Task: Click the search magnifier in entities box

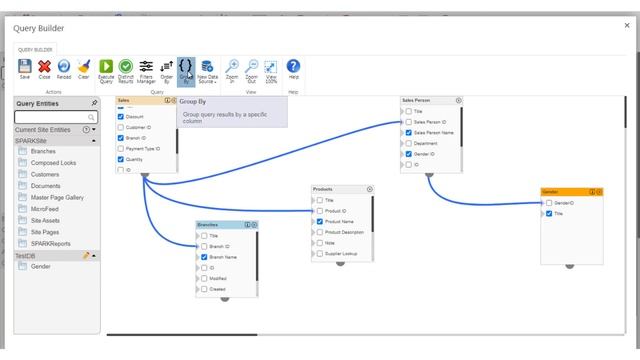Action: pos(91,118)
